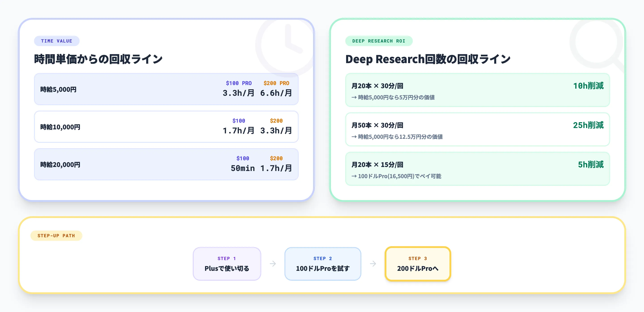Click the DEEP RESEARCH ROI badge
This screenshot has height=312, width=644.
coord(379,41)
